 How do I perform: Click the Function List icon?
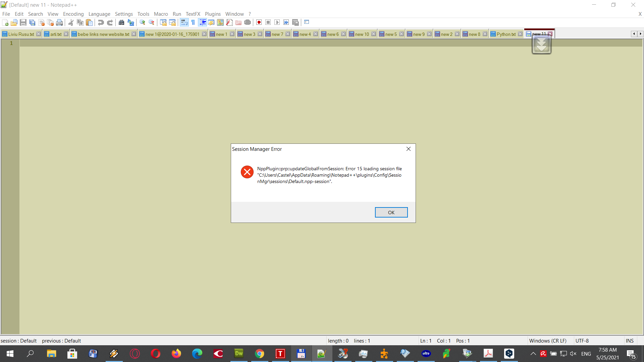pyautogui.click(x=229, y=22)
